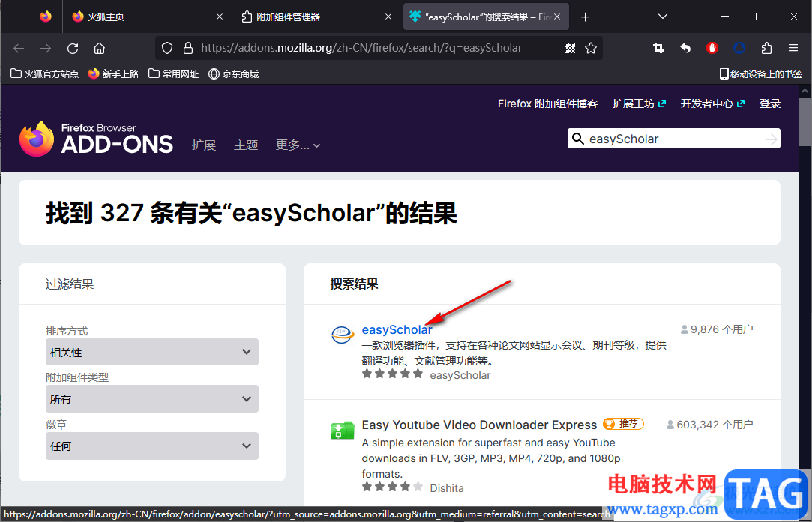Click 登录 to sign in
This screenshot has width=812, height=522.
[769, 103]
